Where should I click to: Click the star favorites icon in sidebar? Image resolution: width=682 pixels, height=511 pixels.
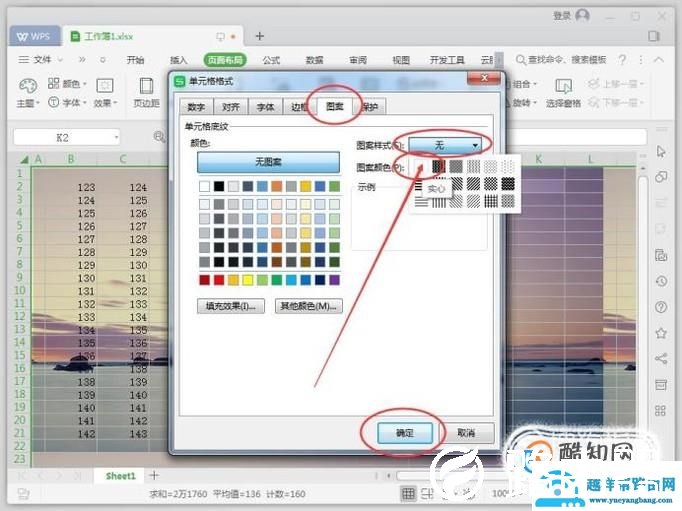[661, 333]
